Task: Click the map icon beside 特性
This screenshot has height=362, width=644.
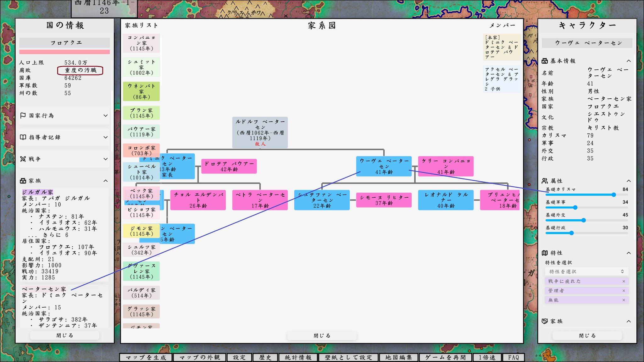Action: point(545,253)
